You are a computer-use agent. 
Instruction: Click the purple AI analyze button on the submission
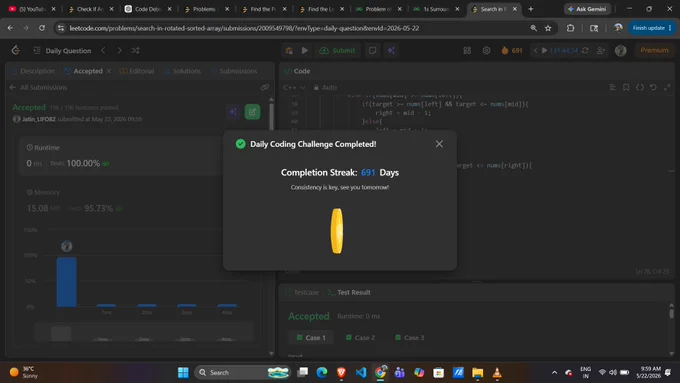point(233,112)
